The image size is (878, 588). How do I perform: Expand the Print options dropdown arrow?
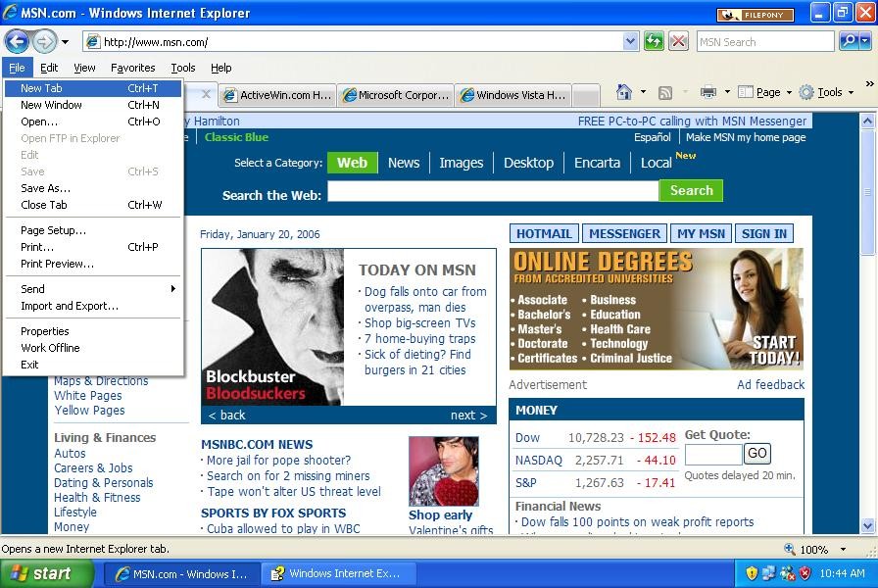727,92
